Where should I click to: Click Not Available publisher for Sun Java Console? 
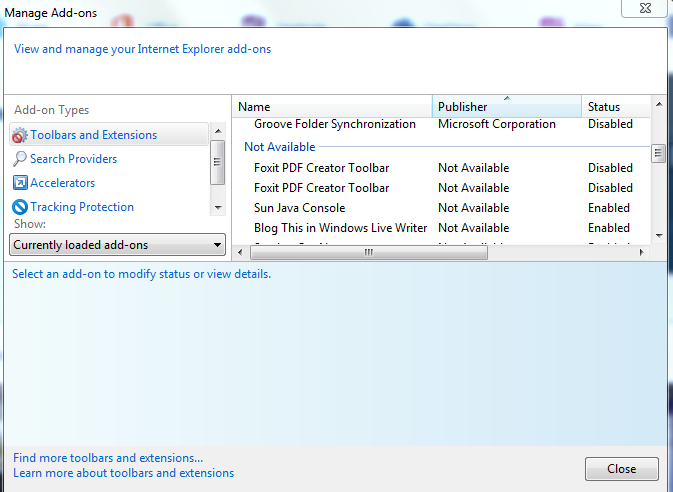point(473,208)
